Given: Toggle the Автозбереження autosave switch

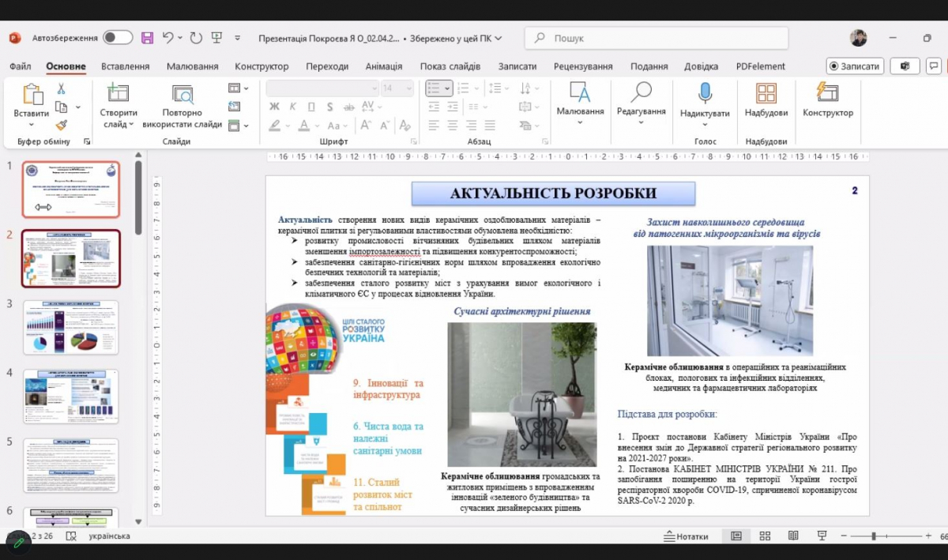Looking at the screenshot, I should click(x=118, y=38).
